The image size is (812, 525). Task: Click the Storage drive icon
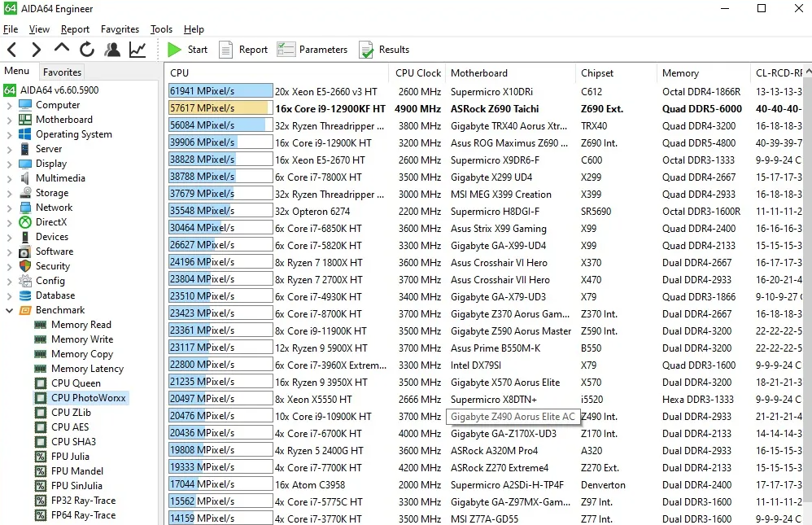pos(25,193)
